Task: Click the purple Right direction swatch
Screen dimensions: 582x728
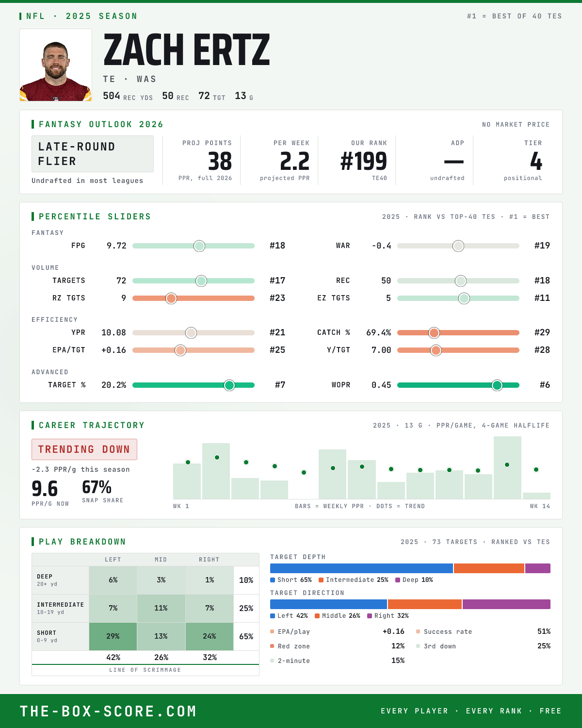Action: click(370, 616)
